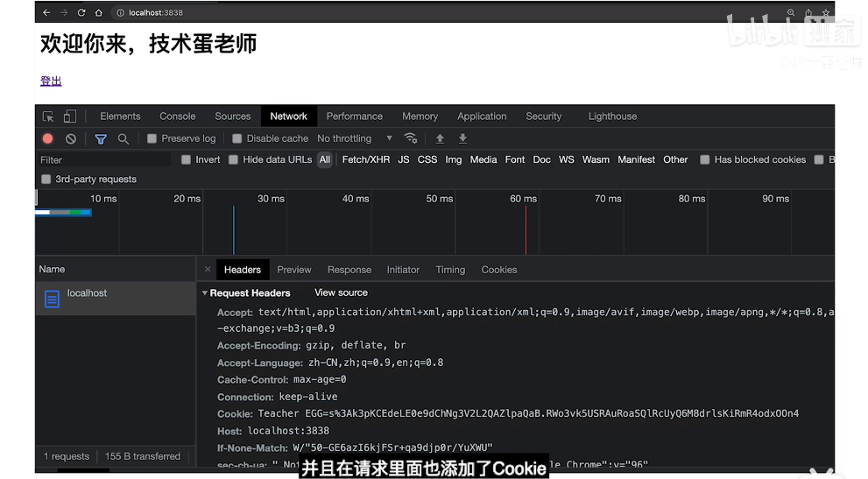Switch to the Cookies tab
This screenshot has width=868, height=479.
pos(498,270)
